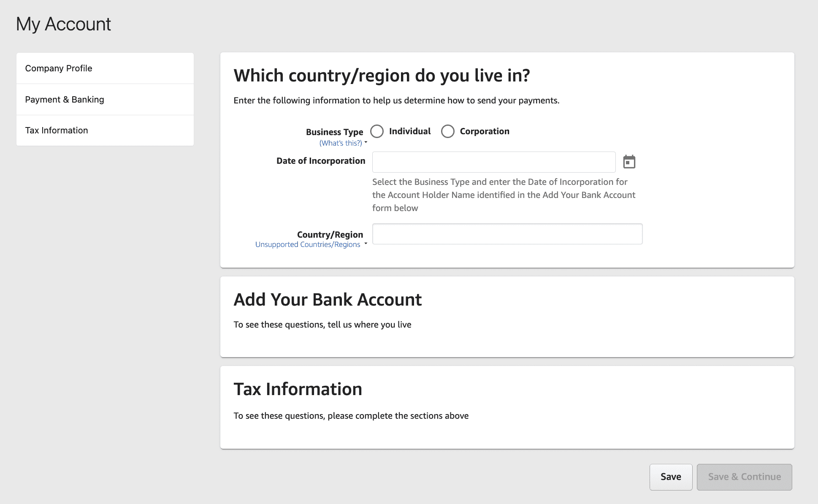The width and height of the screenshot is (818, 504).
Task: Click the Save & Continue button
Action: (744, 477)
